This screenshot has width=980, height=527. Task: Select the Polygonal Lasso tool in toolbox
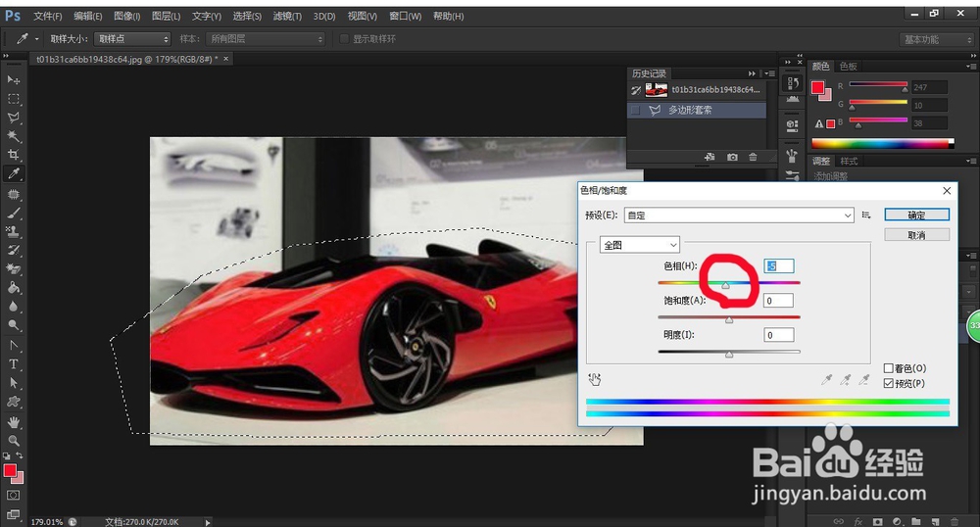click(13, 118)
